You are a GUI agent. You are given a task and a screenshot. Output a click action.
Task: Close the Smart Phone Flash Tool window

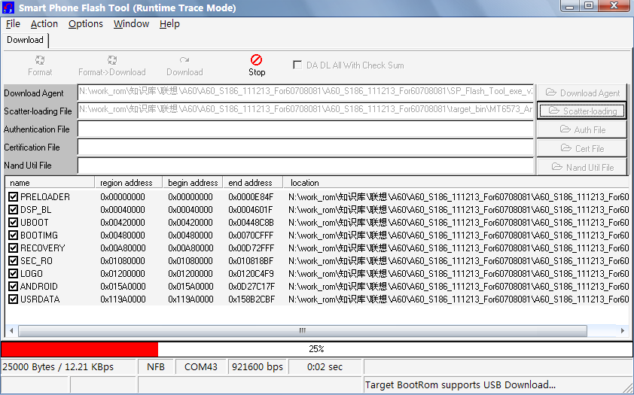[614, 6]
